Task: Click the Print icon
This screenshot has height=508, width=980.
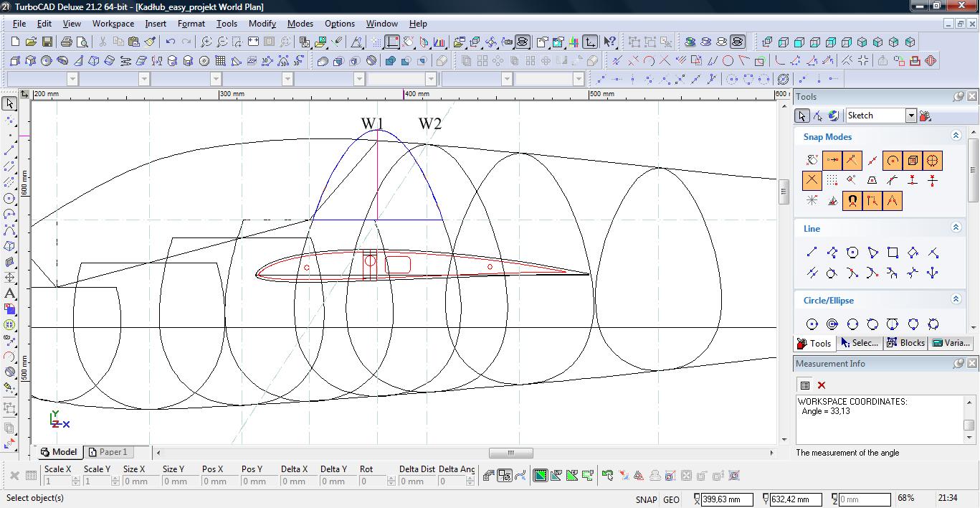Action: pyautogui.click(x=67, y=42)
